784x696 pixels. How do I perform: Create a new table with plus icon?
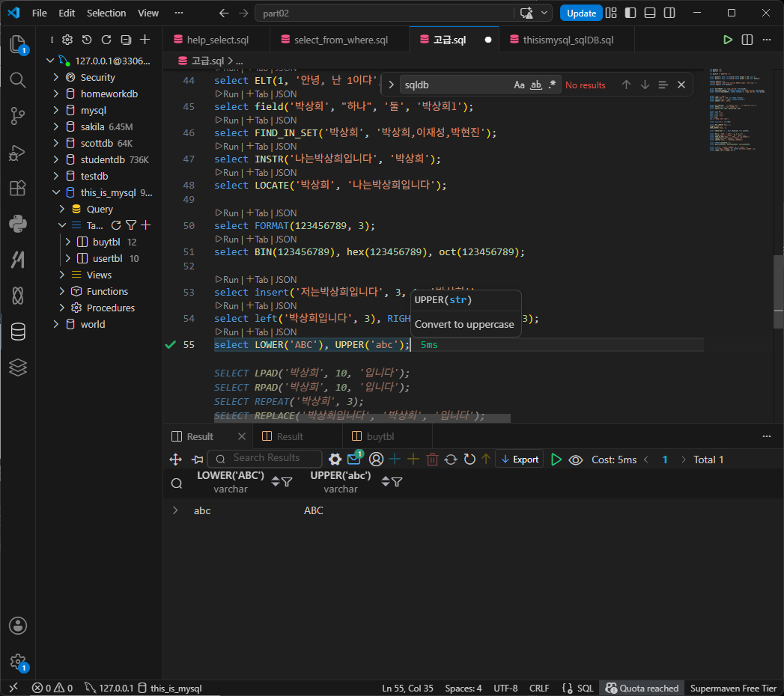[x=146, y=225]
